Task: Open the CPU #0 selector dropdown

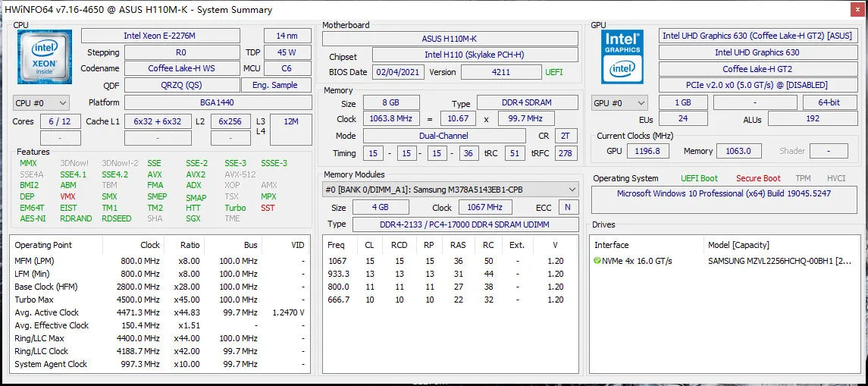Action: coord(41,103)
